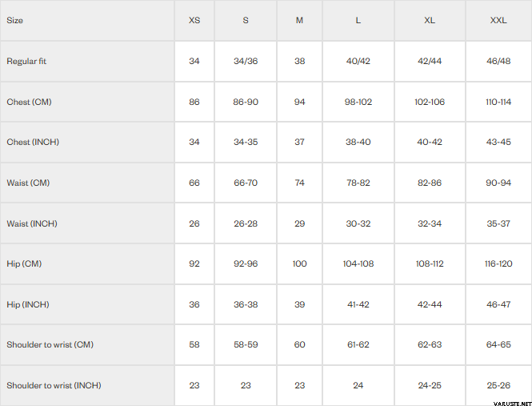
Task: Select the 78-82 waist measurement
Action: (358, 183)
